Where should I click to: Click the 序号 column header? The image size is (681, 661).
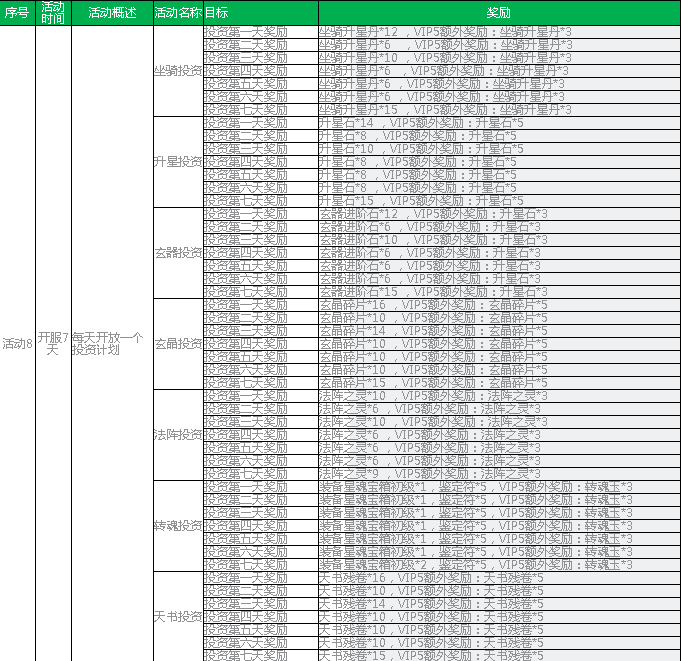click(17, 13)
